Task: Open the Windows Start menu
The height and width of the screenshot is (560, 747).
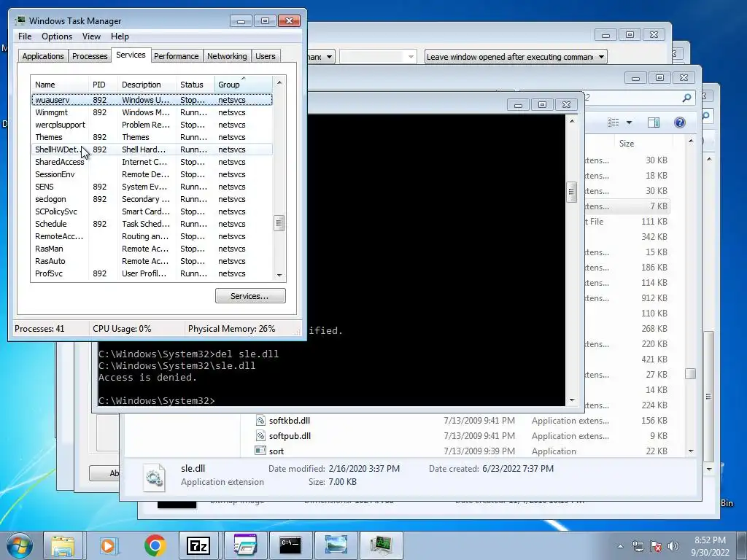Action: (x=20, y=545)
